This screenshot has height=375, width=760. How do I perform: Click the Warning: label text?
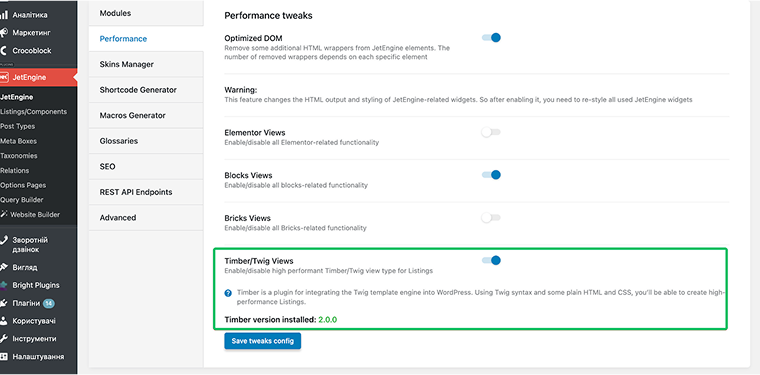(x=240, y=90)
